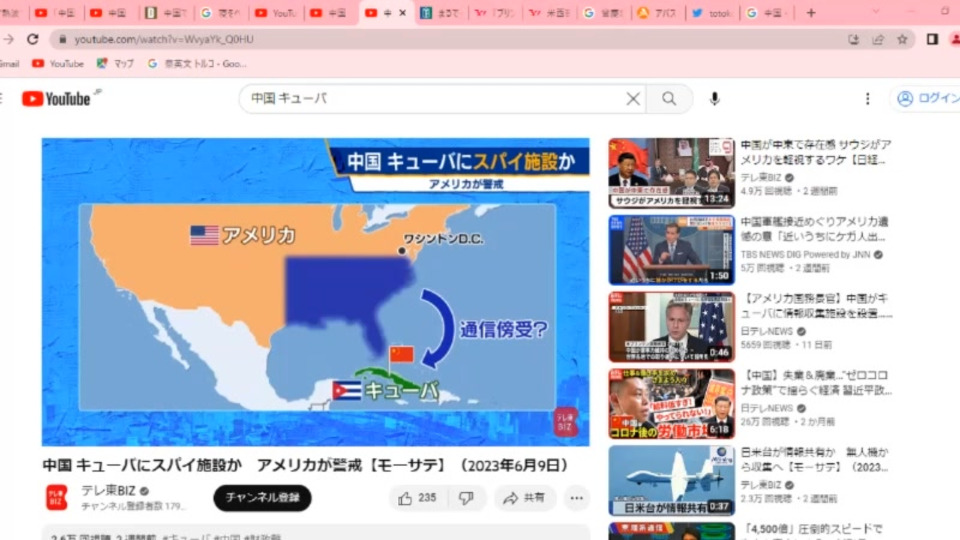Open a new browser tab with plus

tap(811, 12)
